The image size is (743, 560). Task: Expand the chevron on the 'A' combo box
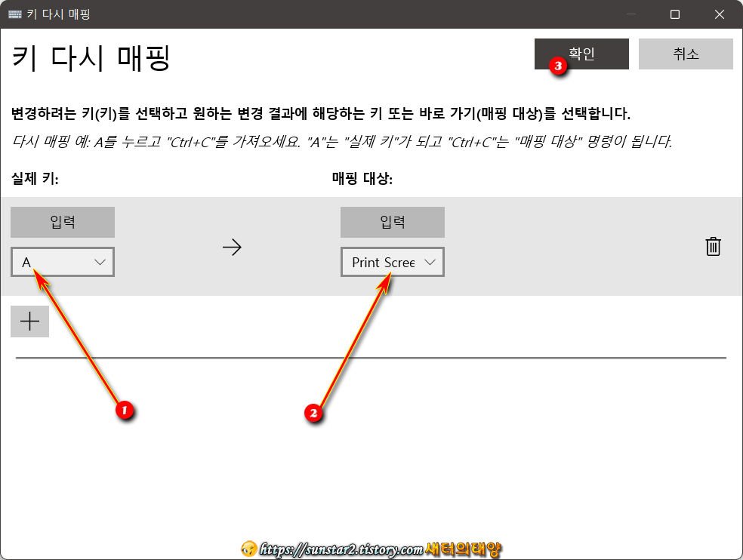pos(99,262)
